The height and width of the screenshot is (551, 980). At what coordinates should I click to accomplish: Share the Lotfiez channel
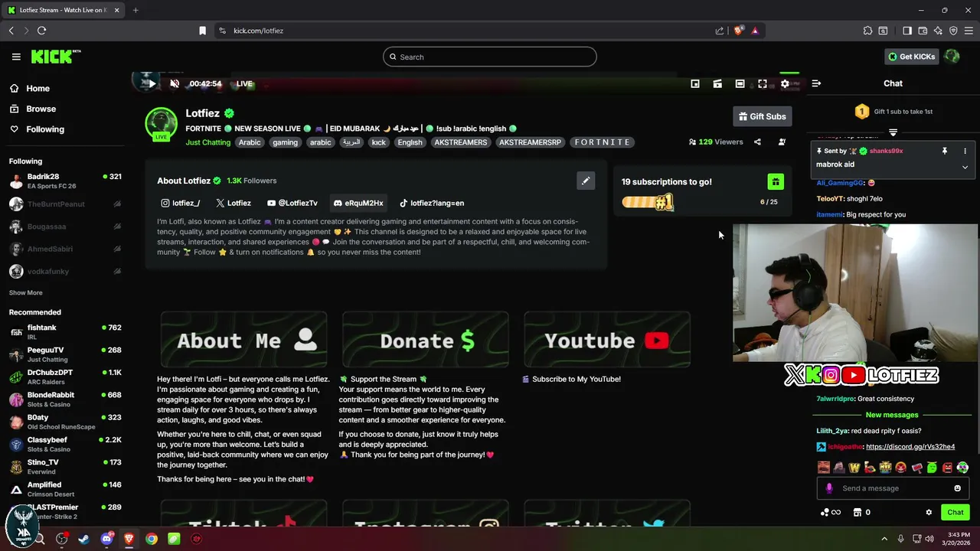[757, 142]
